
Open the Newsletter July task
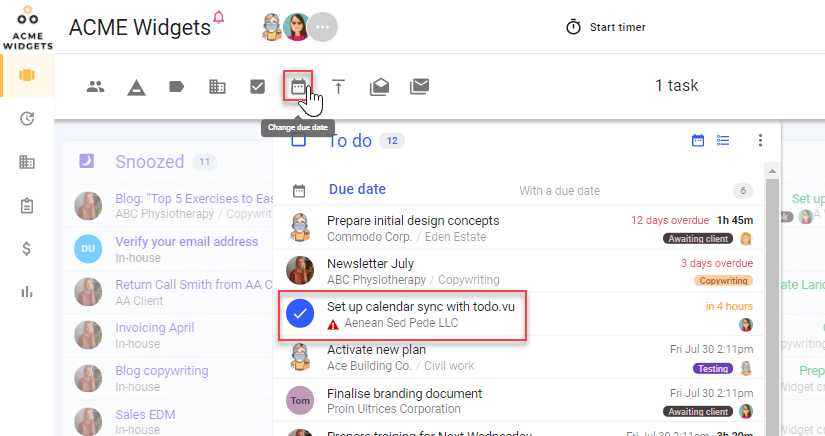pos(370,263)
